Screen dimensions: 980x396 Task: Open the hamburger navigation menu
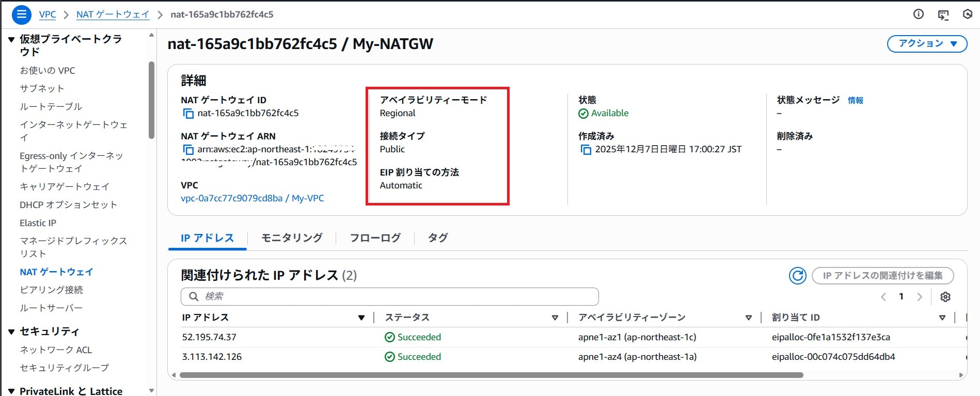point(21,14)
